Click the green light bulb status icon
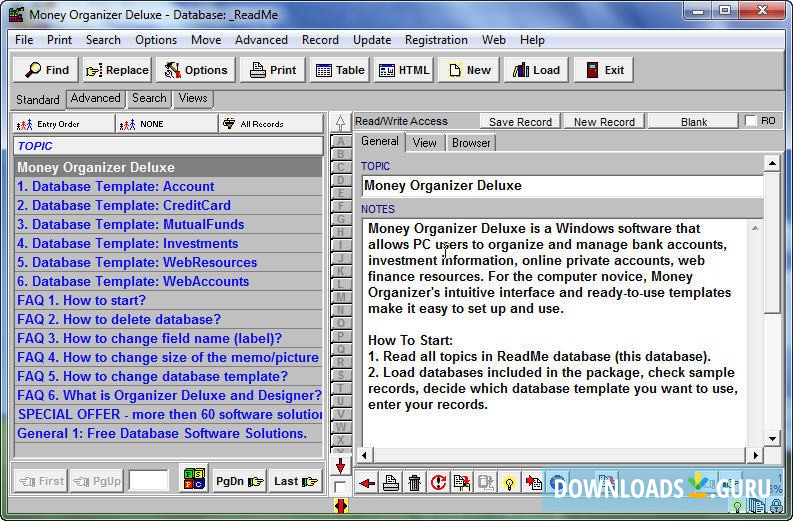The image size is (793, 521). 737,505
